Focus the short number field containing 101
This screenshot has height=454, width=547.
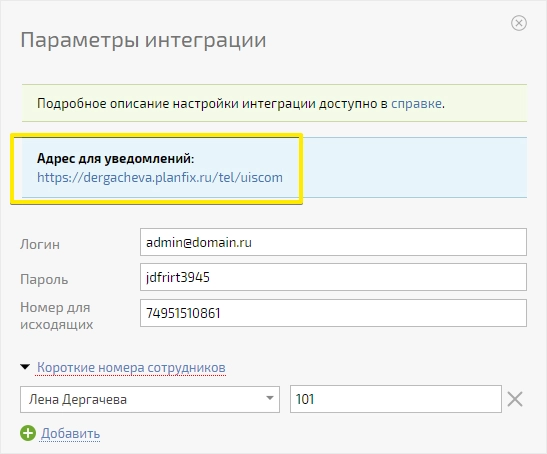[396, 399]
